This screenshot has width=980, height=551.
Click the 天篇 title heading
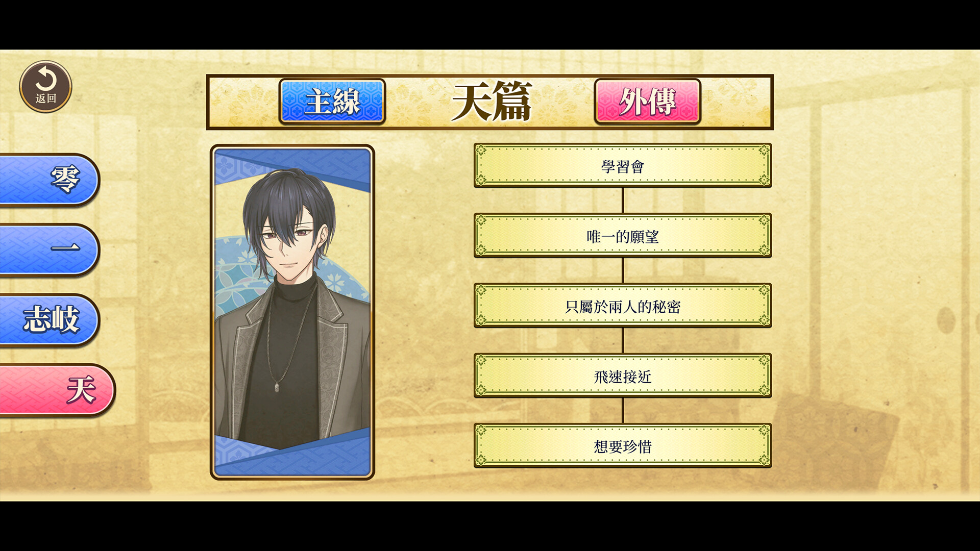coord(491,102)
